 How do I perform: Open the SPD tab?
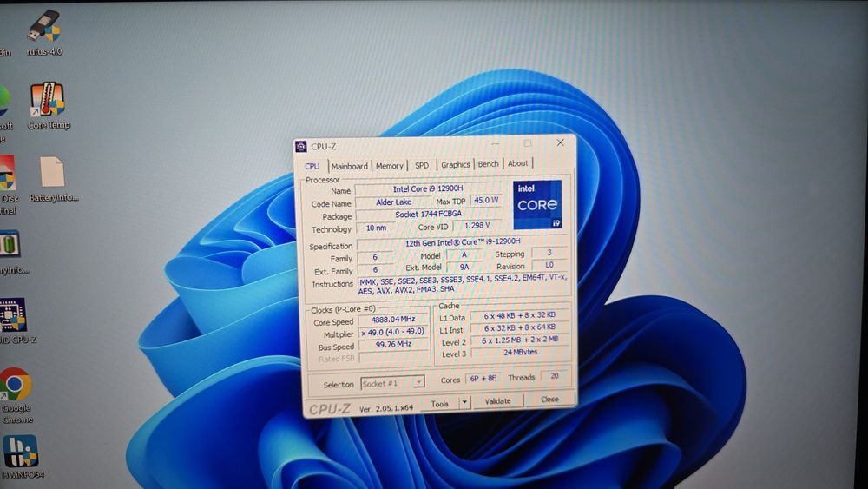click(x=422, y=165)
